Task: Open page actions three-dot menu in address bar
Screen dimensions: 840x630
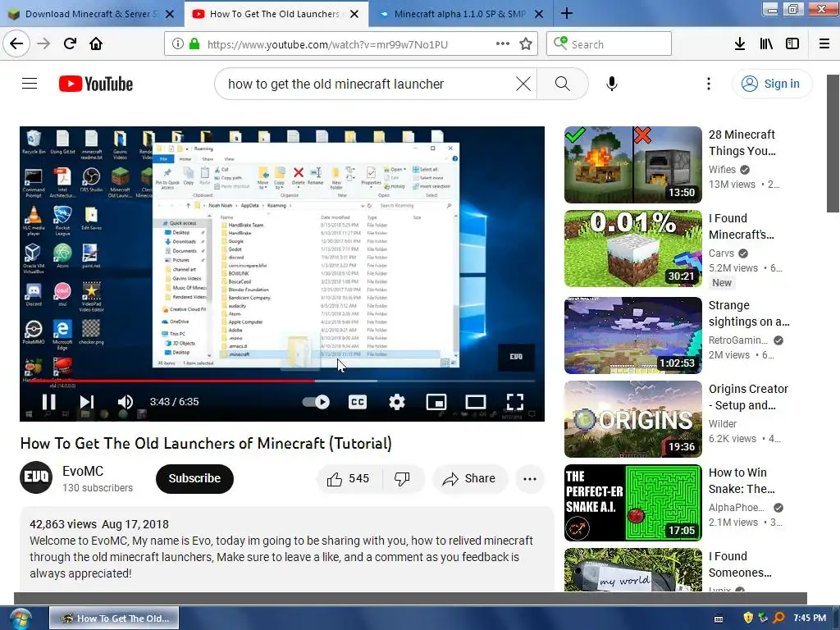Action: (x=503, y=44)
